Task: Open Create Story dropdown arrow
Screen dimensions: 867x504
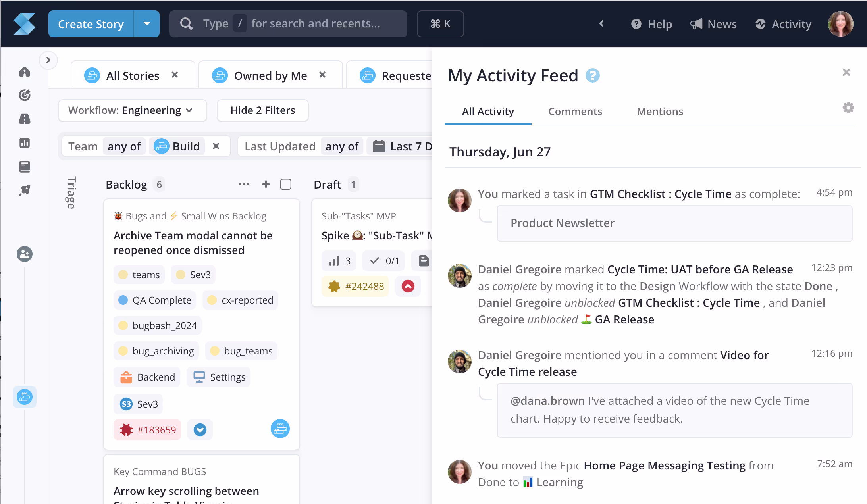Action: point(147,24)
